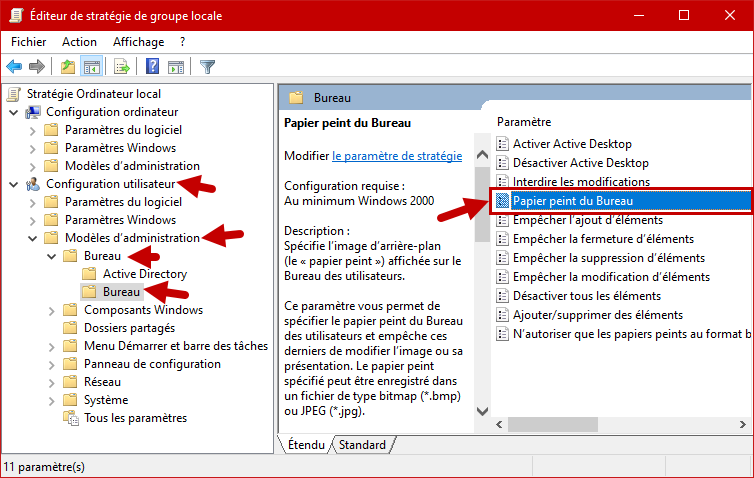Image resolution: width=754 pixels, height=478 pixels.
Task: Click the settings list horizontal scrollbar thumb
Action: click(x=553, y=424)
